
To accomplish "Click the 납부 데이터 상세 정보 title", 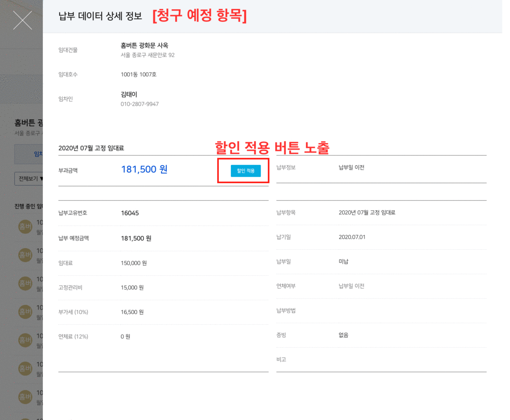I will [x=100, y=17].
